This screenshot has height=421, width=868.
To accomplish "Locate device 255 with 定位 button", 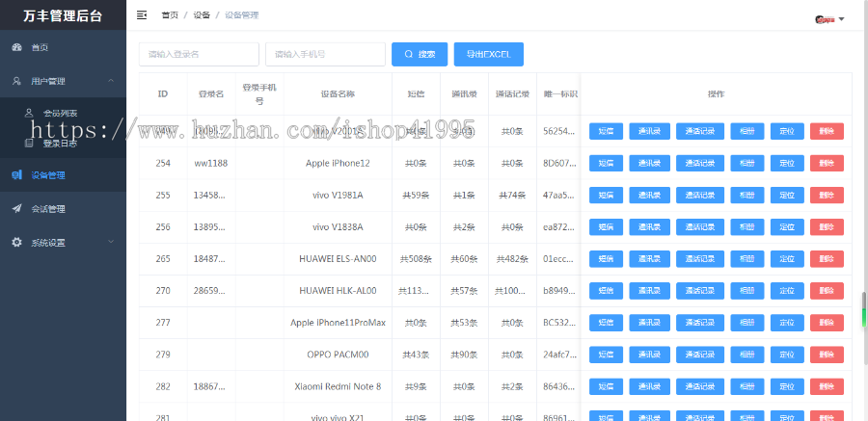I will click(787, 196).
